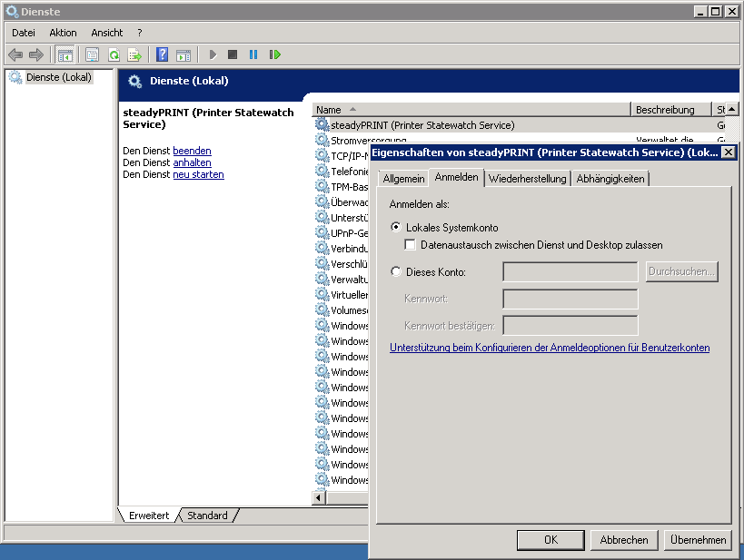Open the ? help menu
This screenshot has width=744, height=560.
coord(140,33)
